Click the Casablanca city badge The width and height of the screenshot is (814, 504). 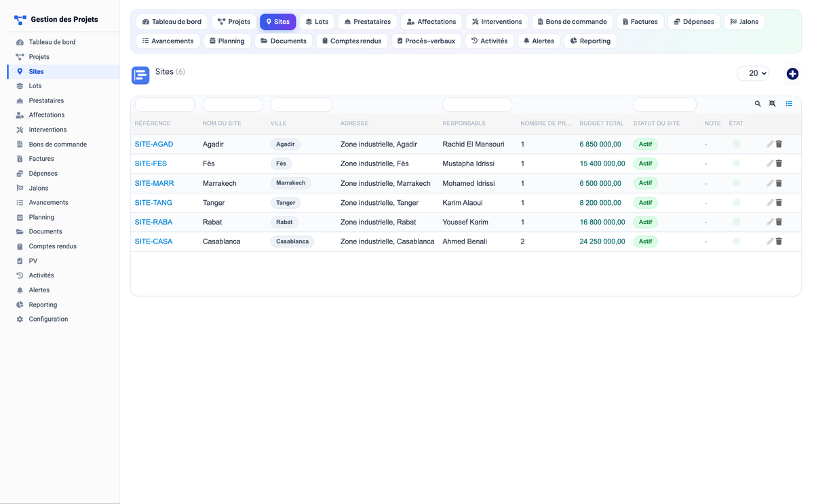click(x=292, y=241)
